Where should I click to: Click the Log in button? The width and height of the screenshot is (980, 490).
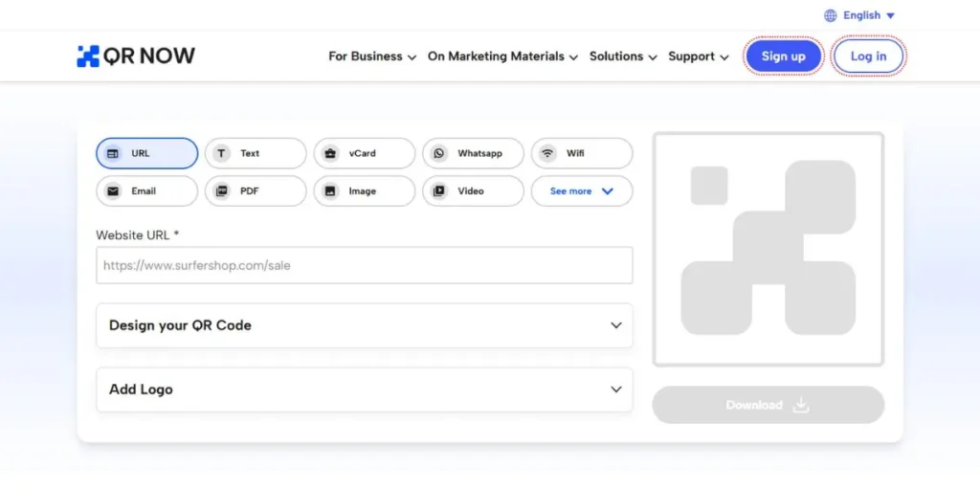pyautogui.click(x=868, y=56)
